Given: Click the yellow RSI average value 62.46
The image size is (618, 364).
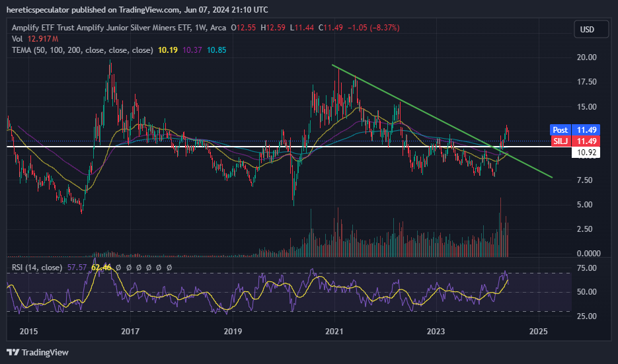Looking at the screenshot, I should pyautogui.click(x=101, y=268).
